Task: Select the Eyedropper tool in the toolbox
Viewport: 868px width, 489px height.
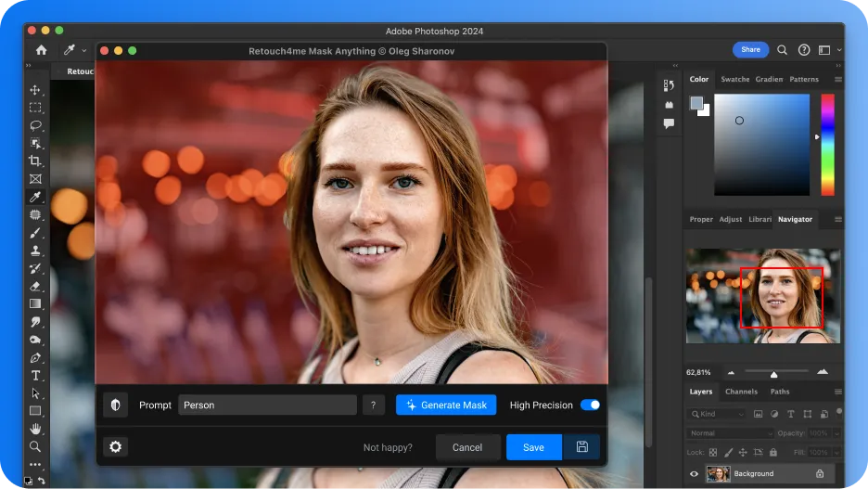Action: (x=35, y=197)
